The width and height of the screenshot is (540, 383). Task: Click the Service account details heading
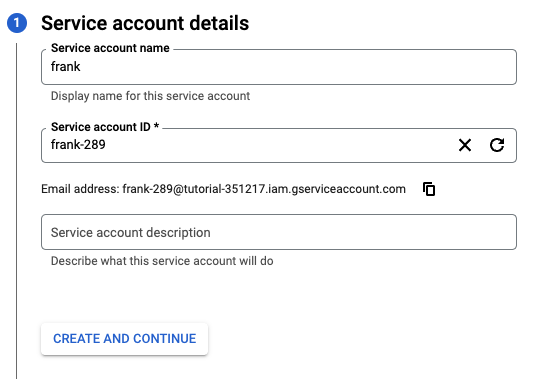(145, 23)
